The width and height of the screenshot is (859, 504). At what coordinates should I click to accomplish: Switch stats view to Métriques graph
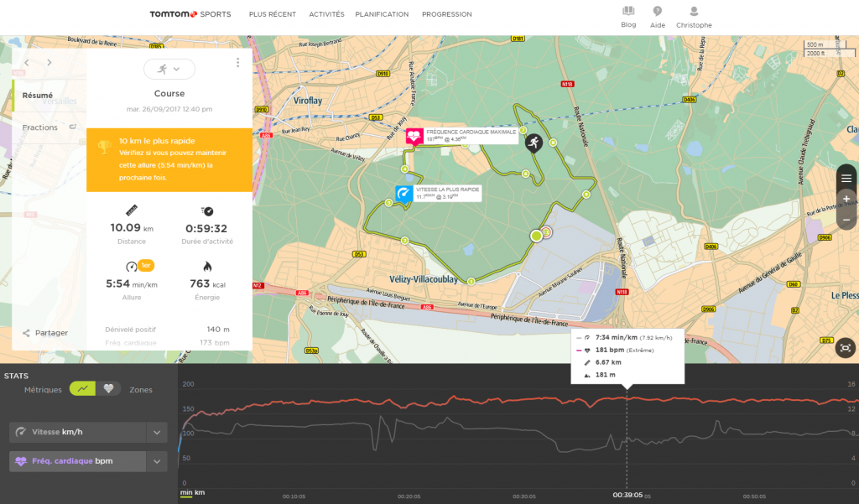coord(82,388)
